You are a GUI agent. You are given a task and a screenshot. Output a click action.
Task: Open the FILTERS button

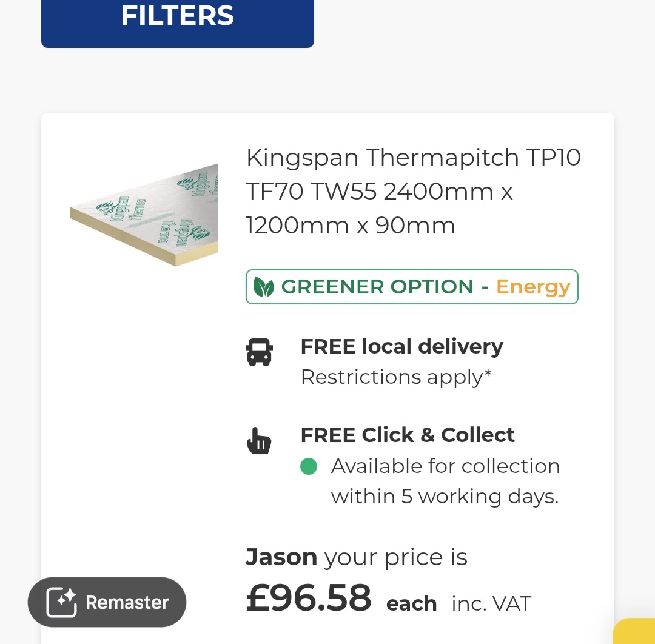pos(177,18)
